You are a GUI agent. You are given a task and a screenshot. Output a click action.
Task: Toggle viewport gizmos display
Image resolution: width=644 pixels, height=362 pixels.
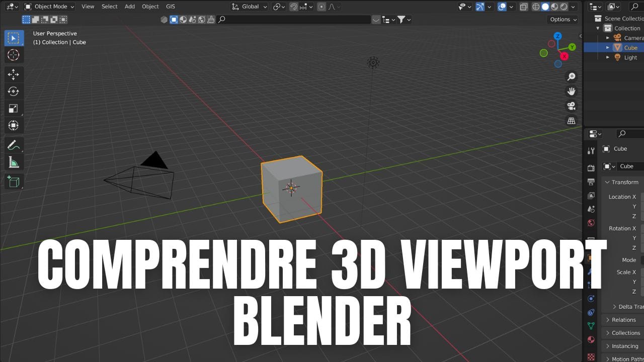480,7
